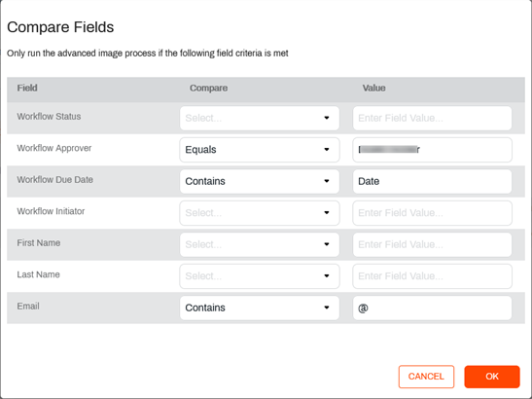Select the Workflow Status field label

click(x=49, y=117)
